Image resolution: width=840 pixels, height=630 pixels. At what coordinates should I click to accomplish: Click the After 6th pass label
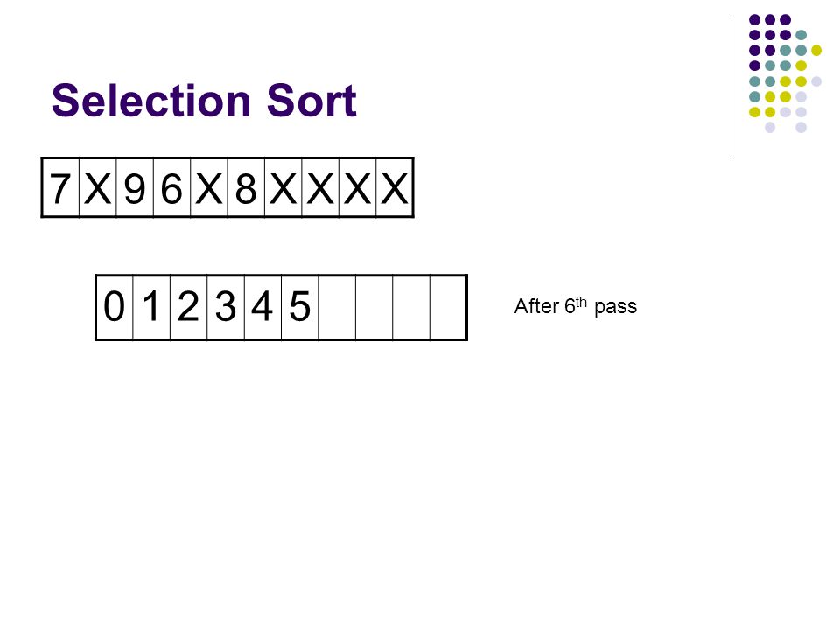pos(576,306)
